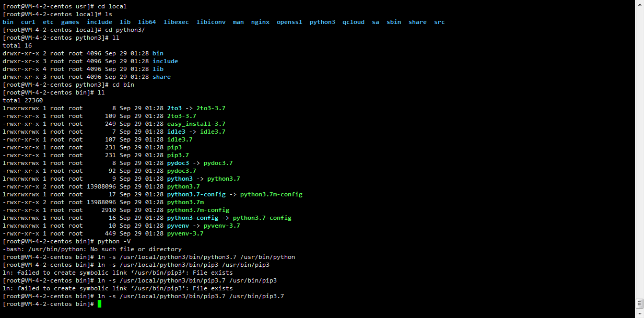Viewport: 644px width, 318px height.
Task: Click the file size 249 value
Action: [x=110, y=124]
